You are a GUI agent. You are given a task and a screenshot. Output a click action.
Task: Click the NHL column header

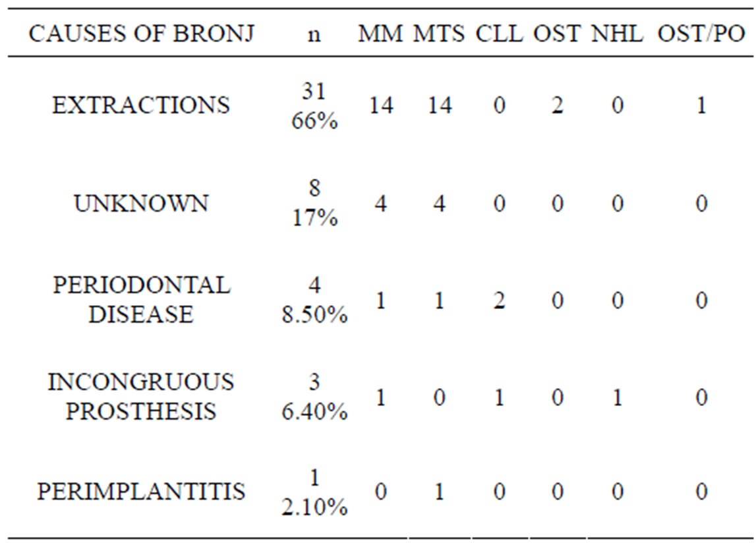pyautogui.click(x=617, y=34)
